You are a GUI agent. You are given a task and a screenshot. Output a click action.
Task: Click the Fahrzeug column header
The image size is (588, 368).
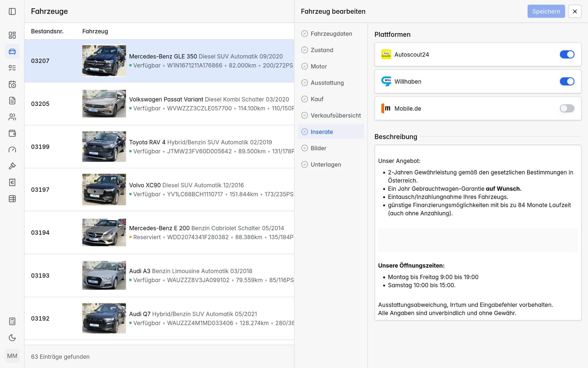[95, 31]
